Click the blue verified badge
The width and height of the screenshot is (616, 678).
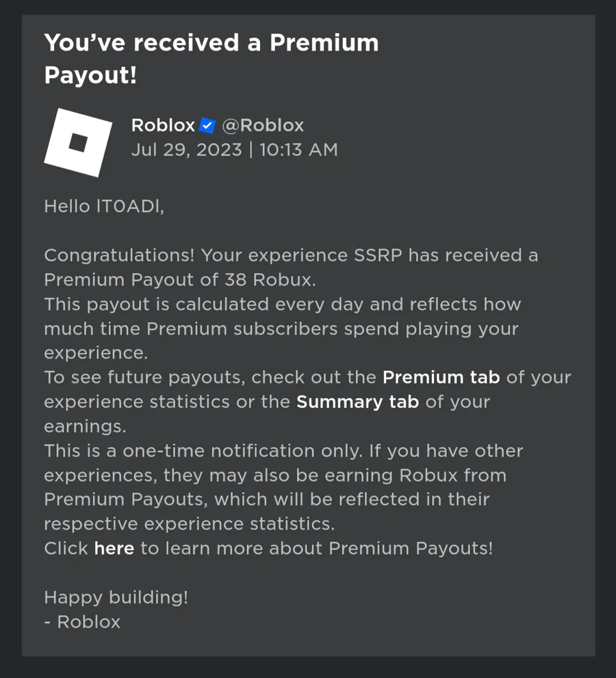[207, 125]
